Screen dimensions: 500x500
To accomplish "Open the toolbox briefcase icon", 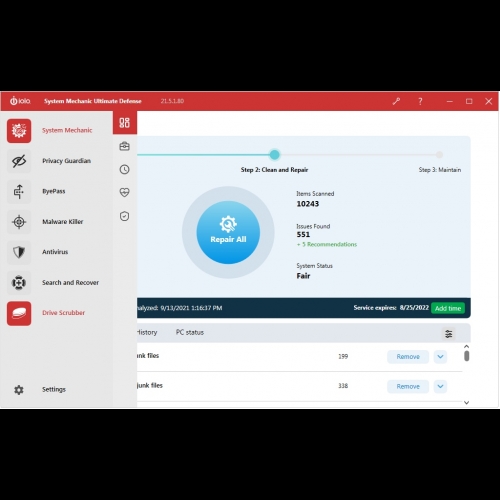I will coord(125,146).
